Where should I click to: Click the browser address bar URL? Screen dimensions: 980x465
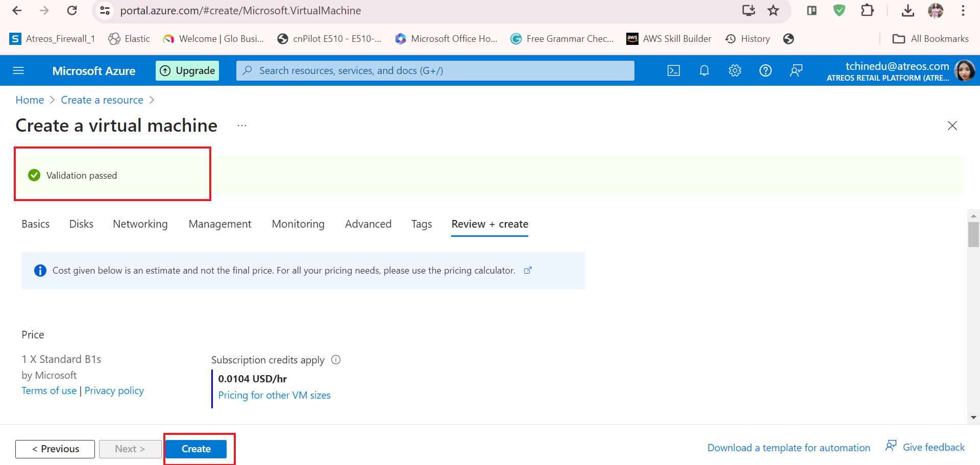pyautogui.click(x=240, y=11)
